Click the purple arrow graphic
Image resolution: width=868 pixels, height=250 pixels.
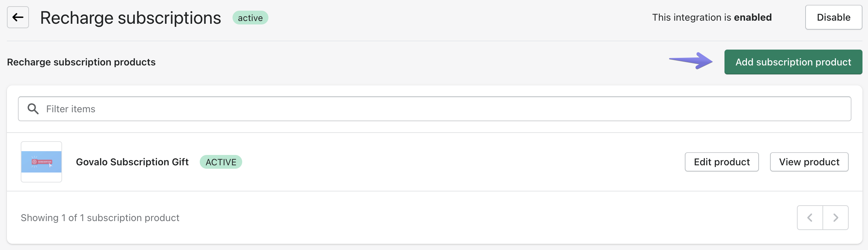coord(691,61)
